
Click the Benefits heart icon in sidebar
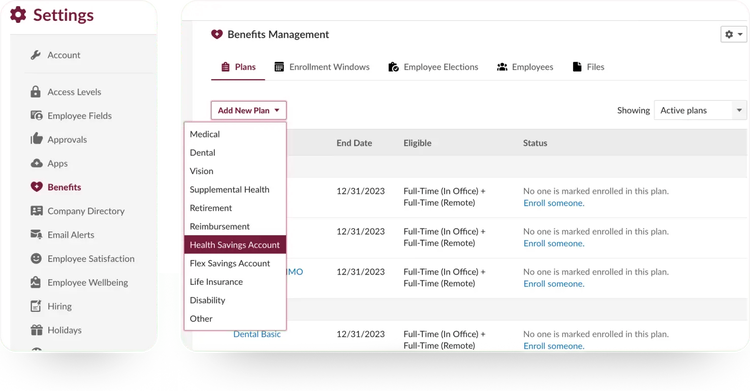click(x=36, y=187)
